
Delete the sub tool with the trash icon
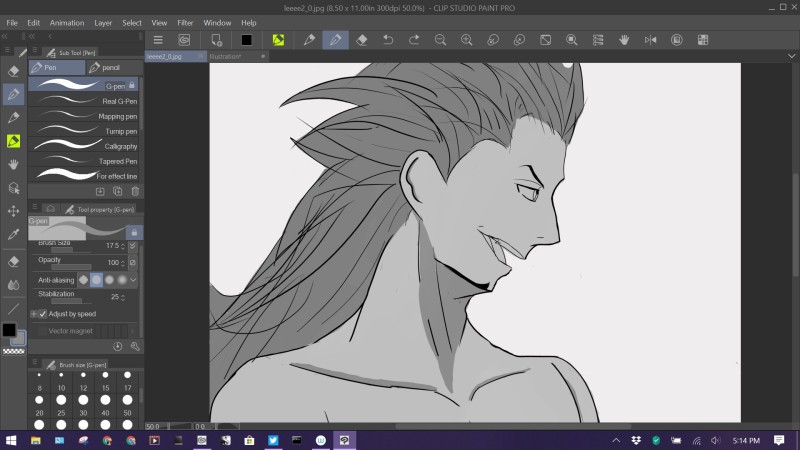[135, 191]
